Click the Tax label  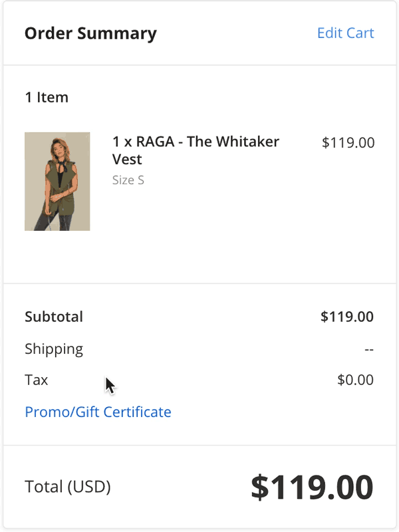36,380
